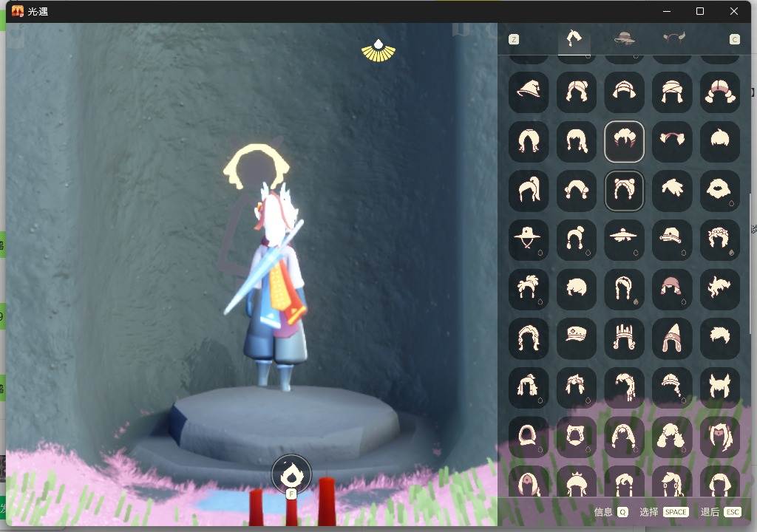Viewport: 757px width, 532px height.
Task: Select the ring-shaped wreath hair icon
Action: pyautogui.click(x=720, y=191)
